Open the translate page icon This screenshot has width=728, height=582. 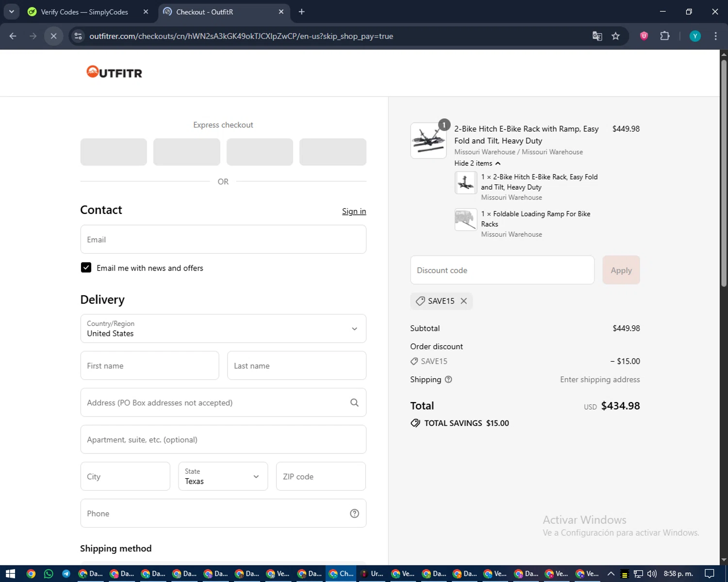597,36
